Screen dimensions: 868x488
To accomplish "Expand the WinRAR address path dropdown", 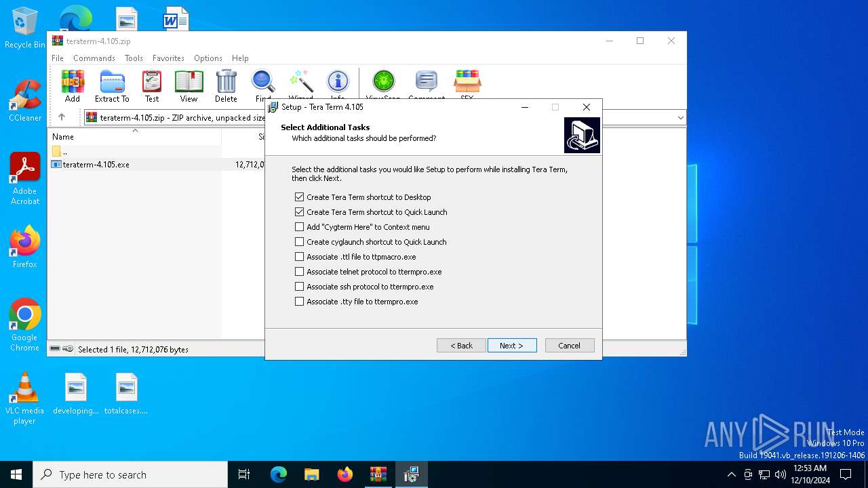I will point(680,118).
